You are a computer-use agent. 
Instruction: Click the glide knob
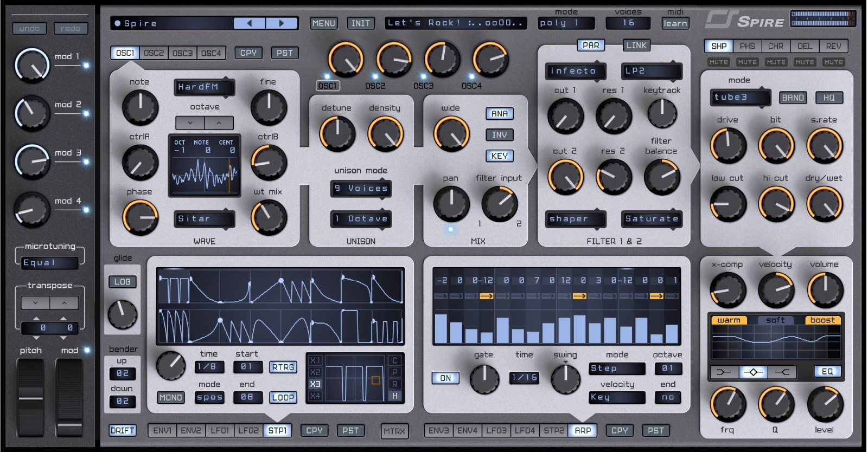click(123, 314)
